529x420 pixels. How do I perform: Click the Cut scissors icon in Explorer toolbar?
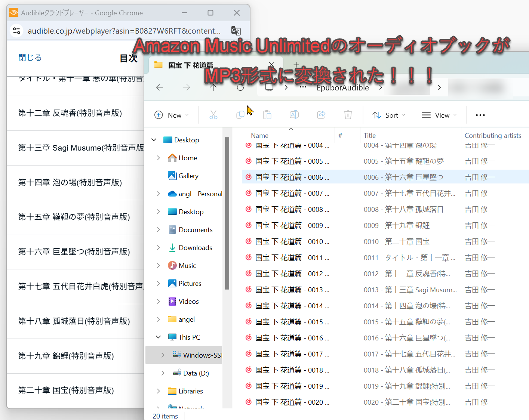(x=213, y=115)
